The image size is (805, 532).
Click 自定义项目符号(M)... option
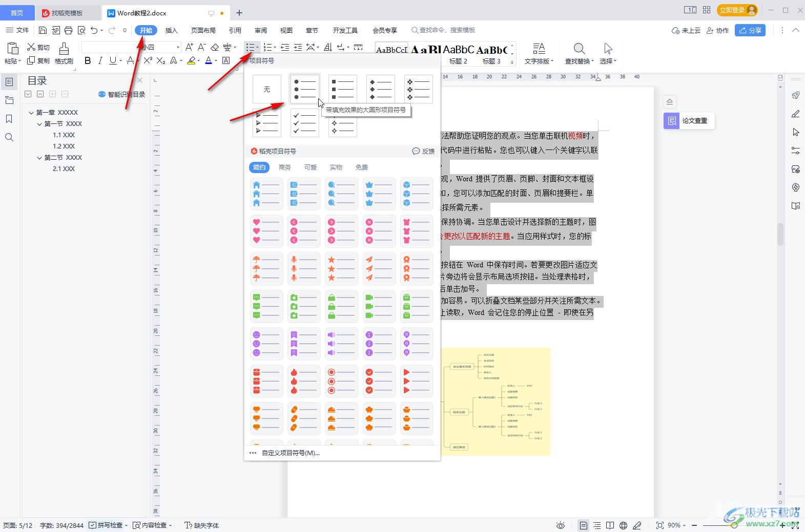pos(291,453)
